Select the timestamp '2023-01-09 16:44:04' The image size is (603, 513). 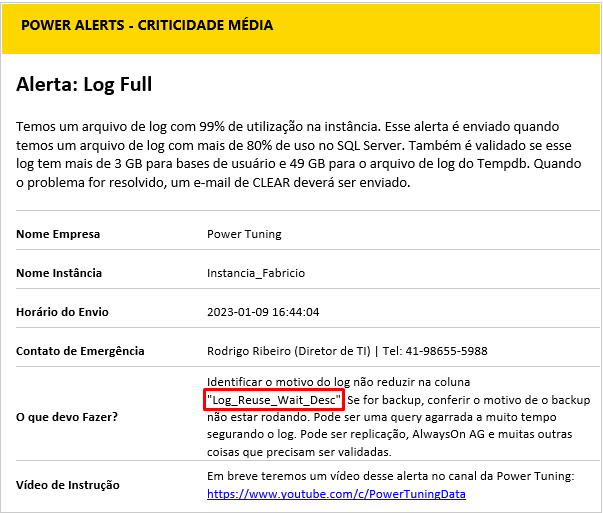[x=263, y=312]
